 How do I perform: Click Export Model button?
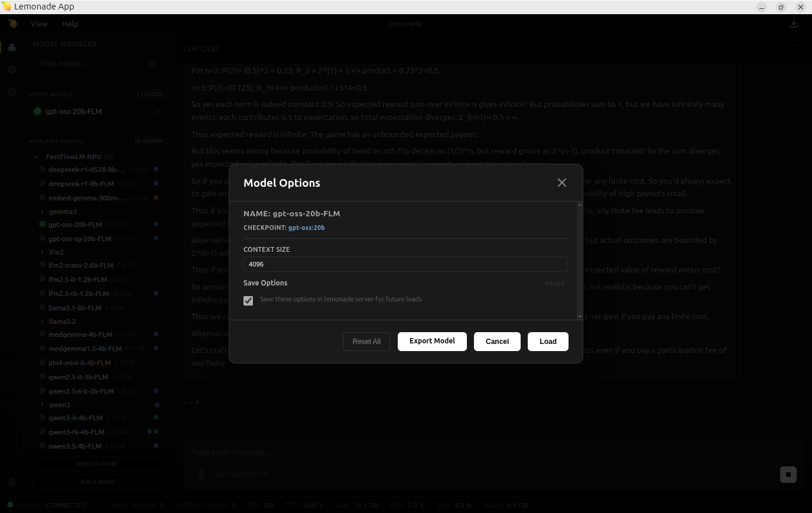[432, 342]
